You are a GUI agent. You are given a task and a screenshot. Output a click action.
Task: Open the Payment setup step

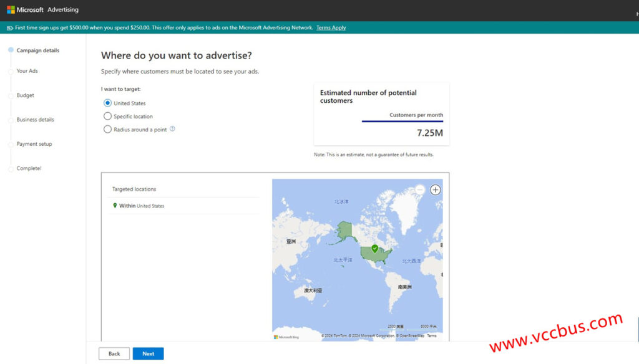34,144
